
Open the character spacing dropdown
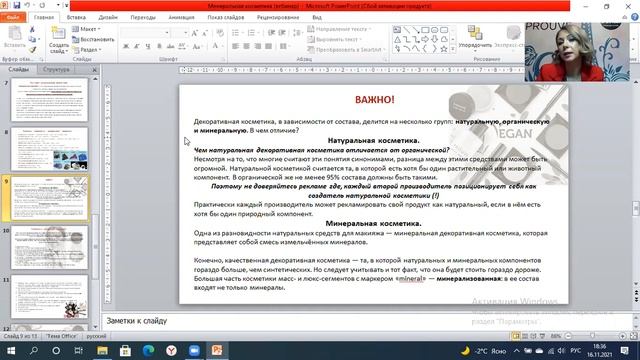coord(182,47)
